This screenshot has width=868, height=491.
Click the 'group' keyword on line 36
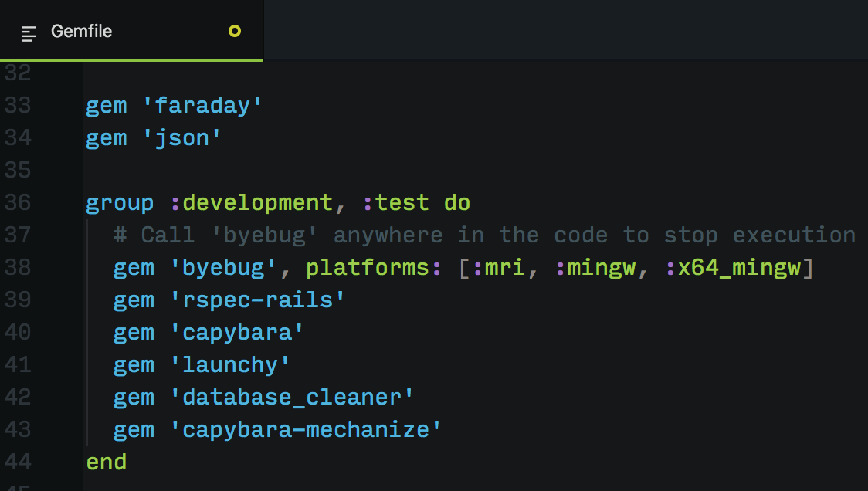[x=118, y=202]
